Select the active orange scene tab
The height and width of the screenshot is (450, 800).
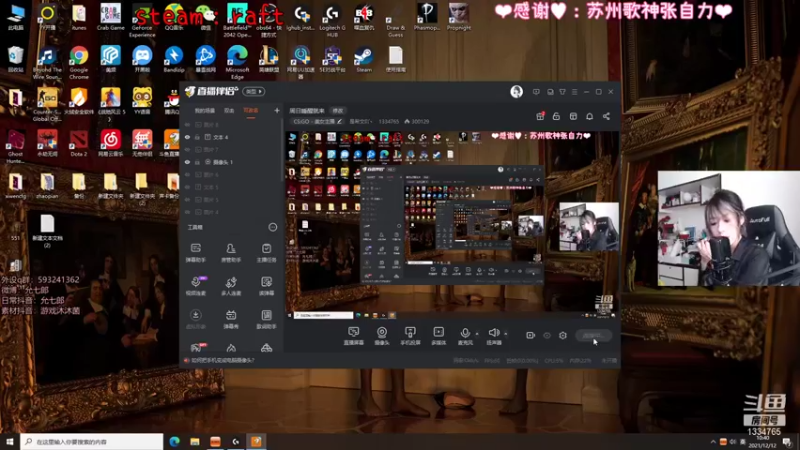pyautogui.click(x=251, y=111)
